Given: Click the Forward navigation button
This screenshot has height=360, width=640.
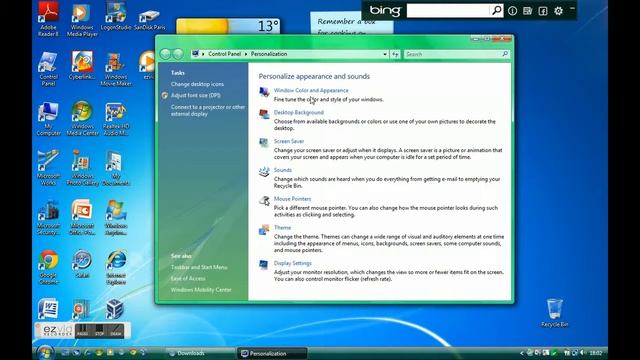Looking at the screenshot, I should click(178, 54).
